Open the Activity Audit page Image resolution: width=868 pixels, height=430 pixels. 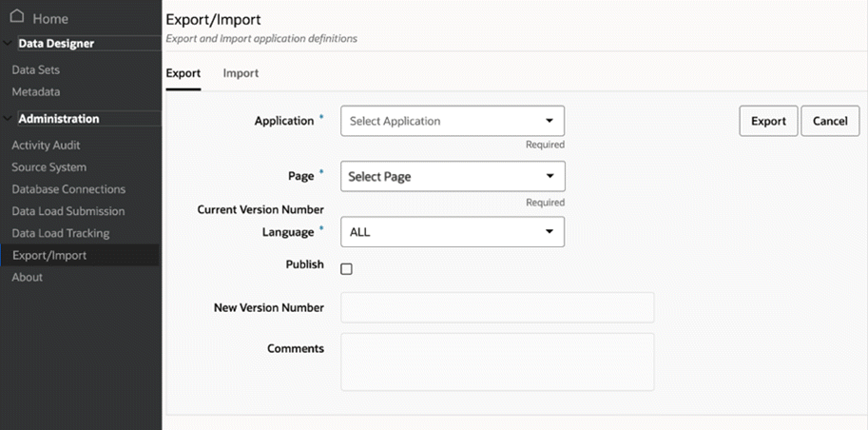(x=46, y=146)
